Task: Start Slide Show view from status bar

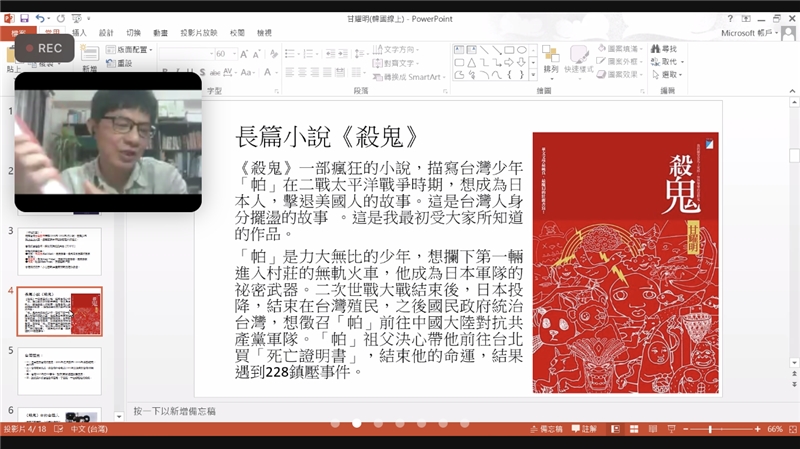Action: (x=671, y=429)
